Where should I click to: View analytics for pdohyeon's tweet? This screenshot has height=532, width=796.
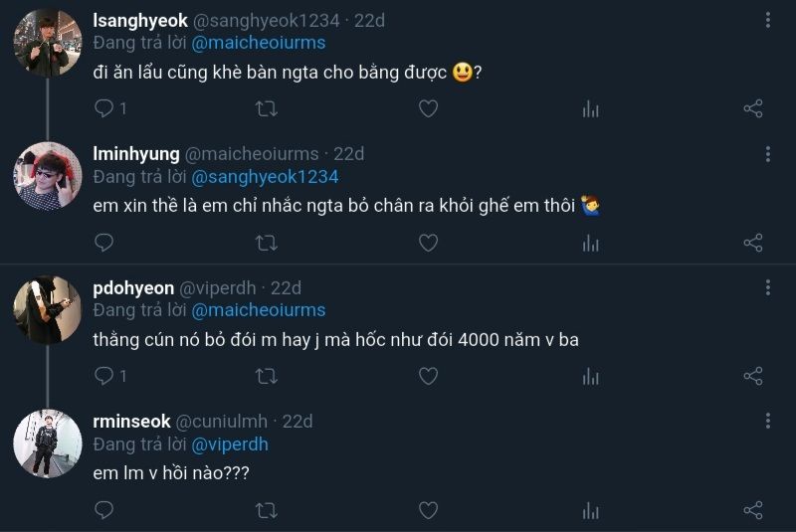pos(590,376)
